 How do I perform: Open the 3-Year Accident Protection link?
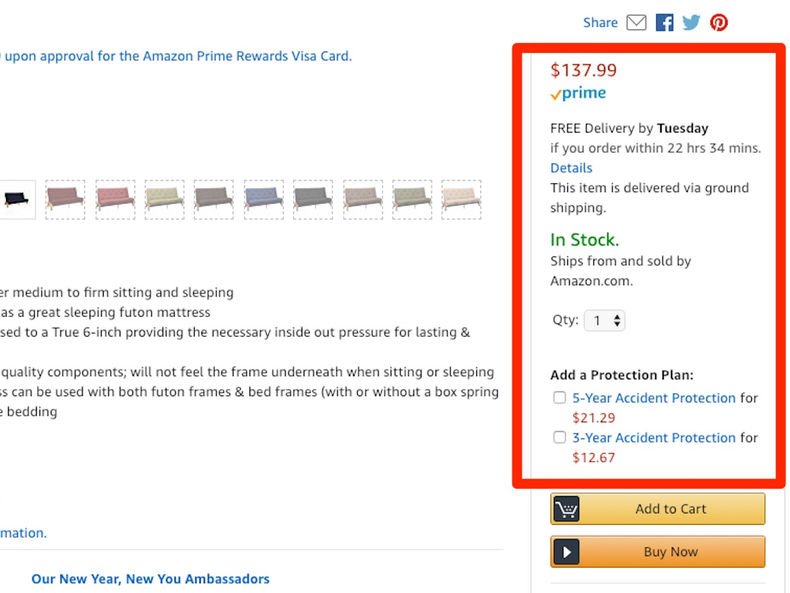pos(654,438)
